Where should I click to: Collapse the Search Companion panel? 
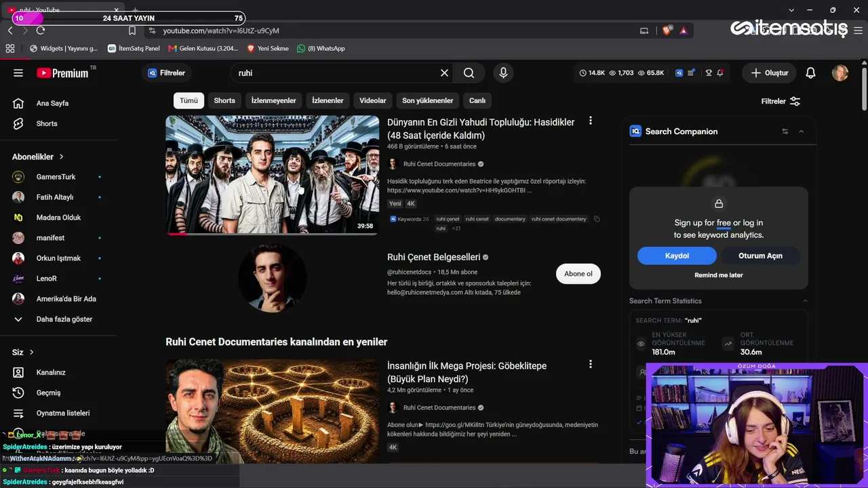click(802, 131)
